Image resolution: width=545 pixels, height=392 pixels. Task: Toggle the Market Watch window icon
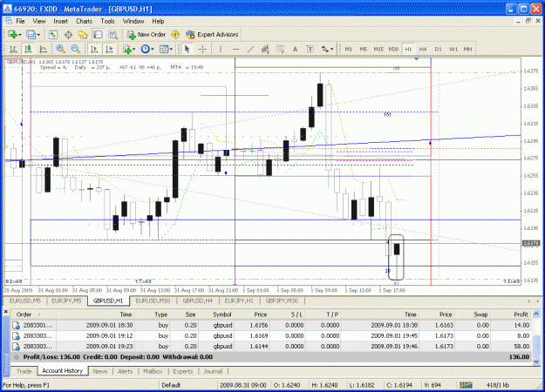(53, 34)
